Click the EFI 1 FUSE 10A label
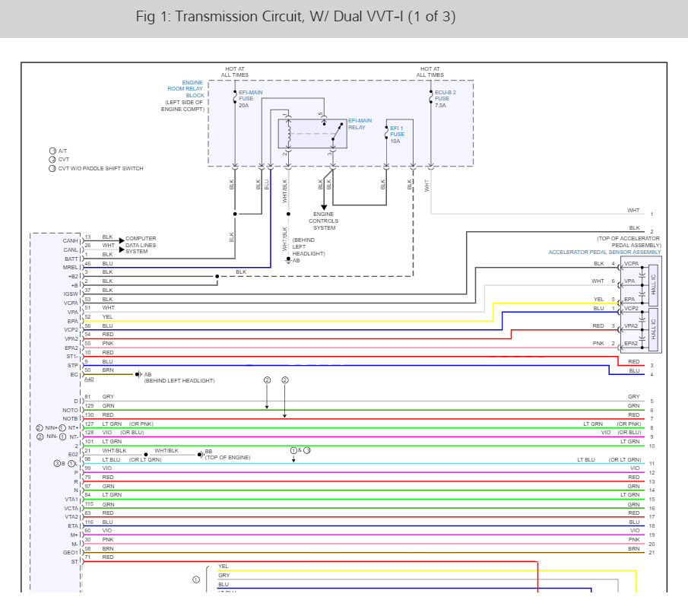This screenshot has height=616, width=688. coord(397,135)
